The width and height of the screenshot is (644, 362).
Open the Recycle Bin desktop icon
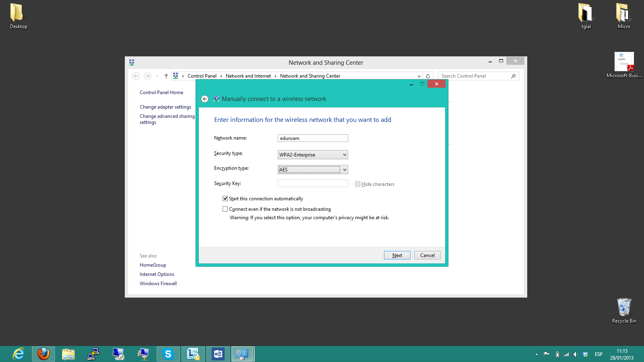coord(624,308)
